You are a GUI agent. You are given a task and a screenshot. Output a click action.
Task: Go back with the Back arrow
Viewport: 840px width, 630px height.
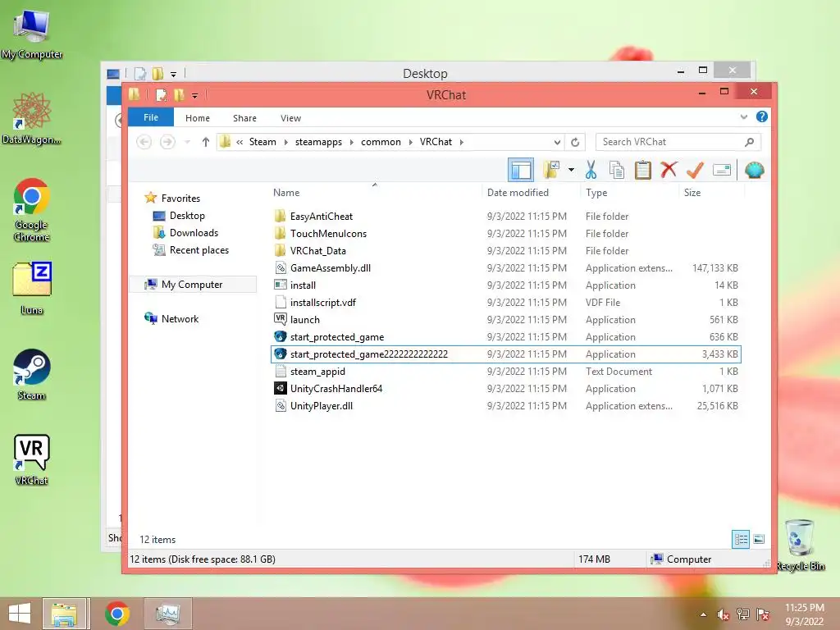pyautogui.click(x=144, y=142)
